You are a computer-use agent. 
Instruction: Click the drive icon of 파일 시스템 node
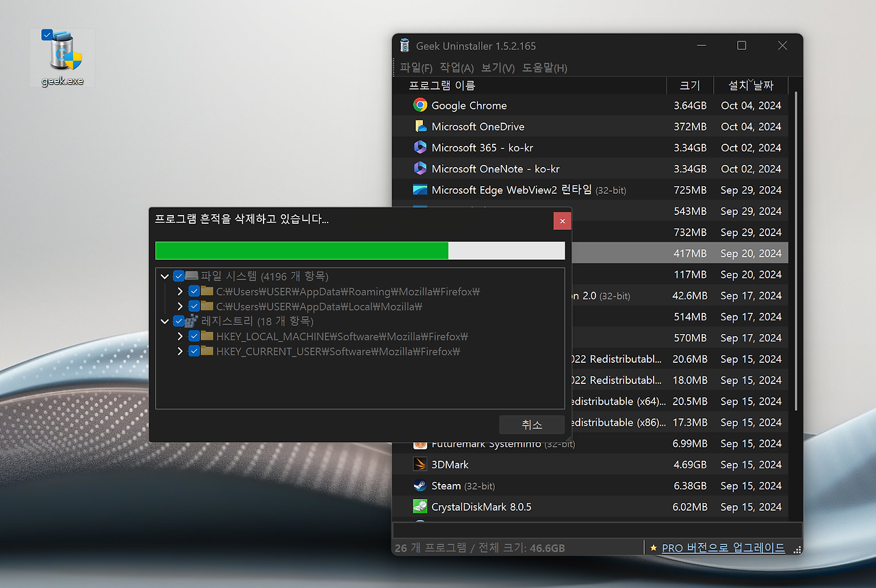192,276
